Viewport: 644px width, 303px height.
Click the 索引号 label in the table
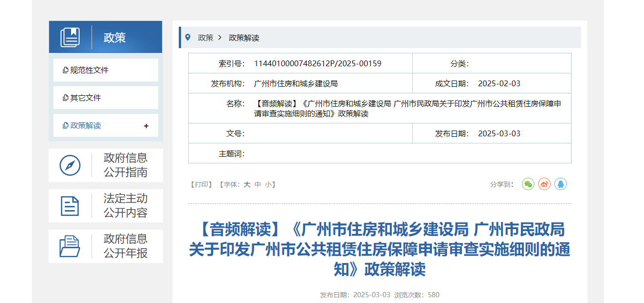pos(232,63)
